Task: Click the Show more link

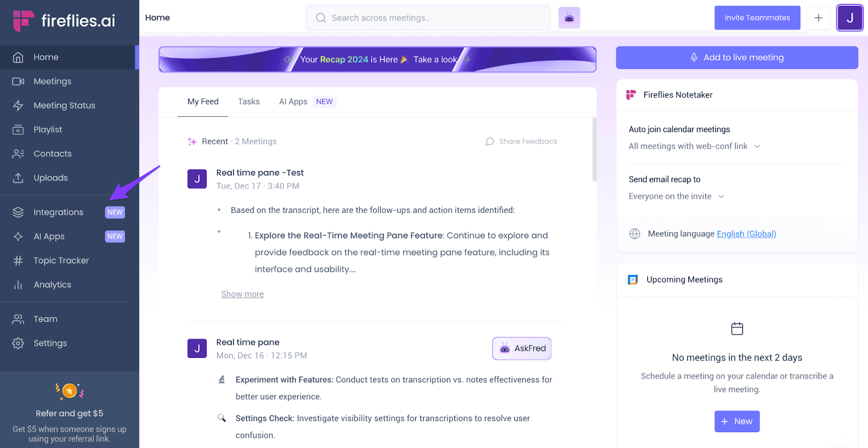Action: [242, 294]
